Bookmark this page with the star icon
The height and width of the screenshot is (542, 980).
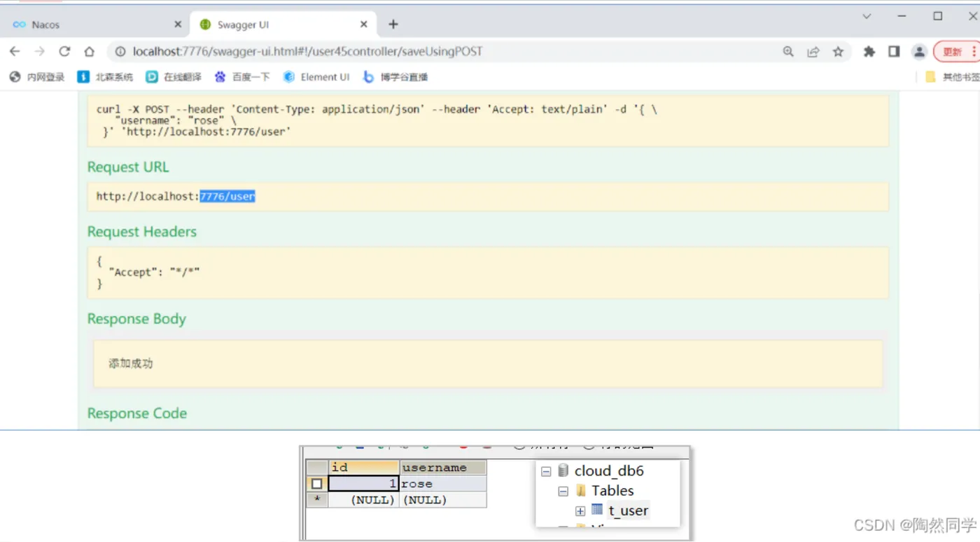pyautogui.click(x=838, y=51)
